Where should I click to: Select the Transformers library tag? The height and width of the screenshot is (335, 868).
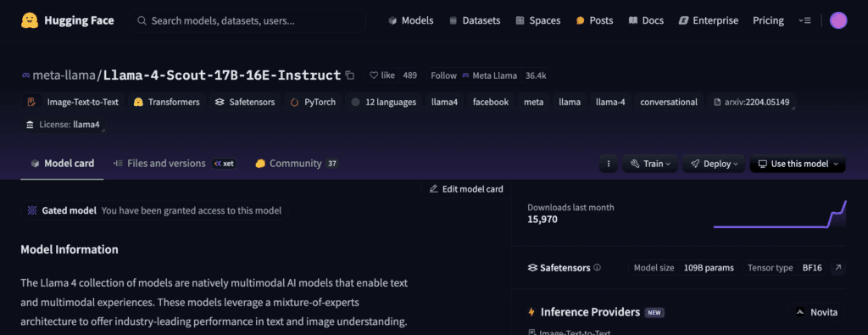(x=167, y=102)
